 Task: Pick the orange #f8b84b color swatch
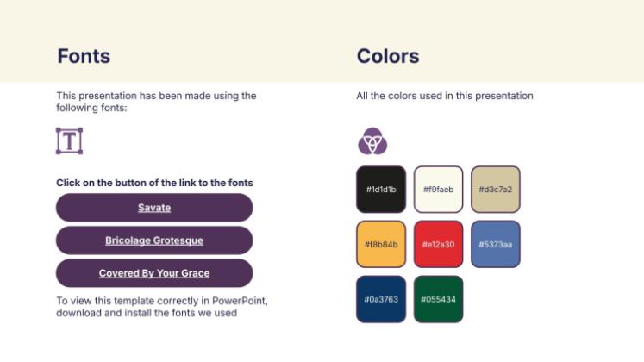[x=381, y=244]
